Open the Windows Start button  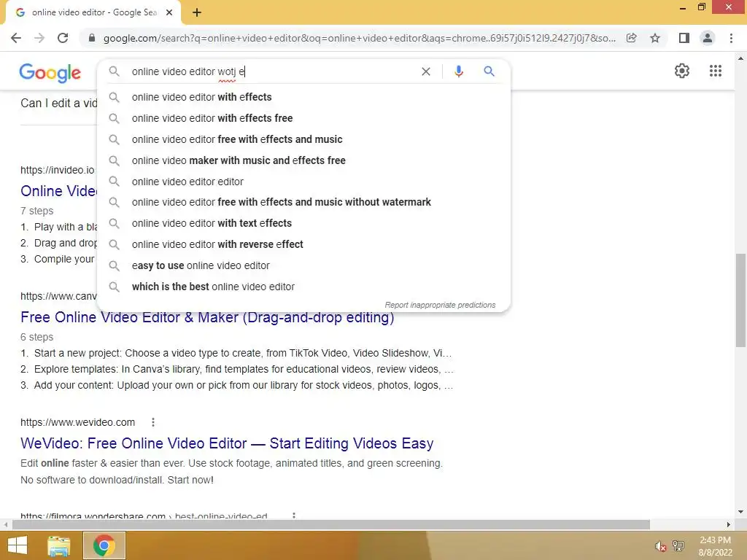(18, 545)
